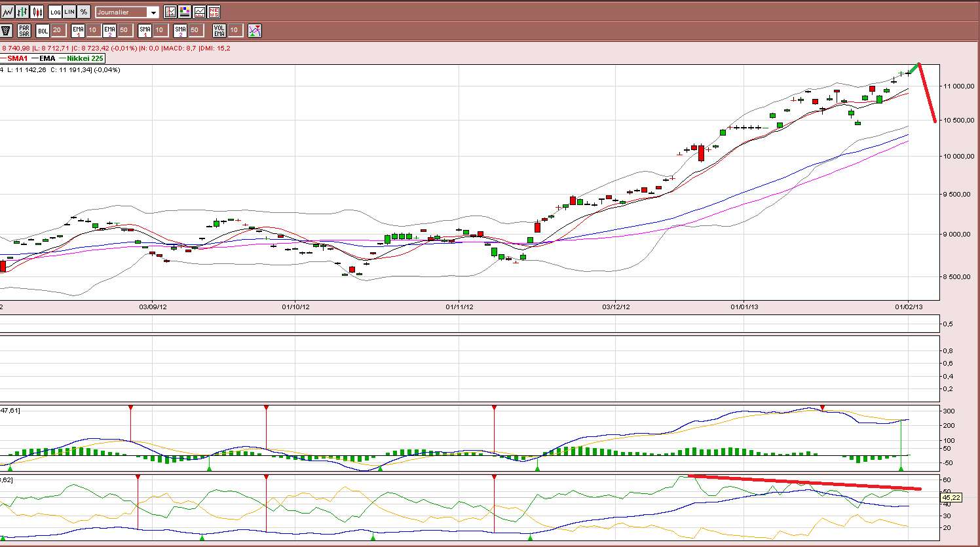Click the 10 500,00 price axis label
This screenshot has width=980, height=547.
point(958,121)
